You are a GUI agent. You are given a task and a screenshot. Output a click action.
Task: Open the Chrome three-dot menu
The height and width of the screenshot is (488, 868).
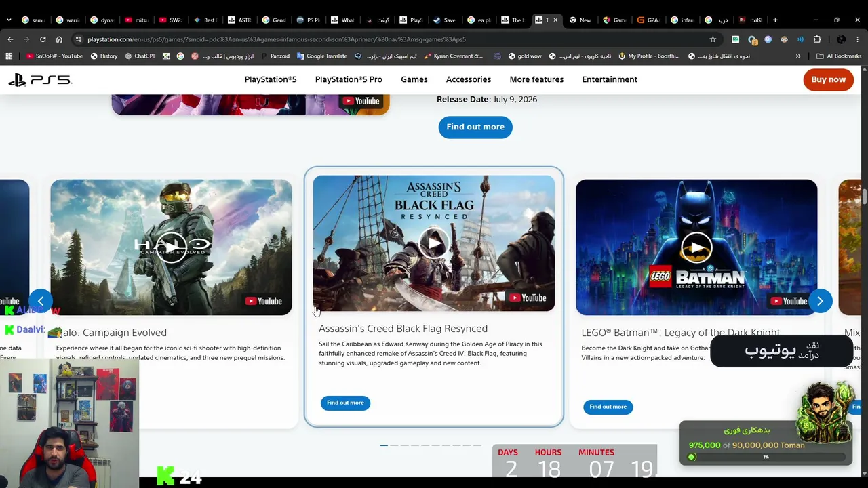[x=857, y=39]
